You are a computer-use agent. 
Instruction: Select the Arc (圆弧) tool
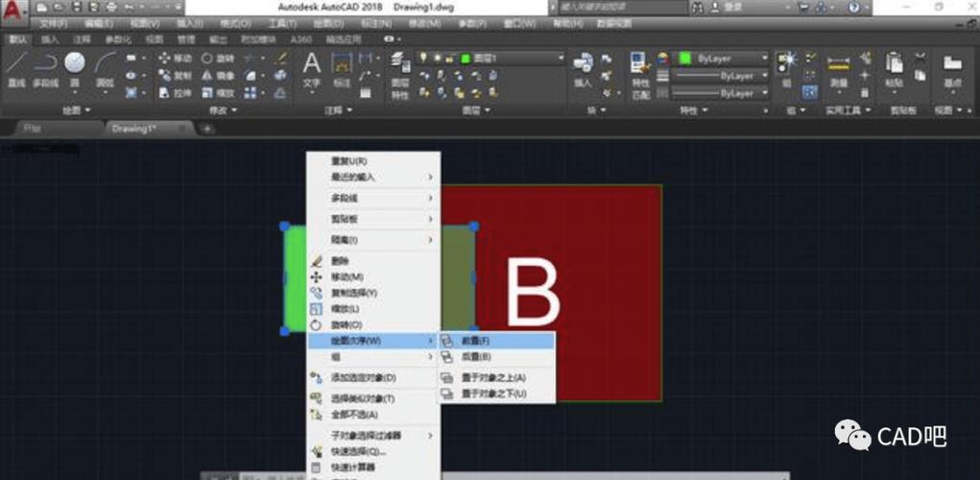105,70
